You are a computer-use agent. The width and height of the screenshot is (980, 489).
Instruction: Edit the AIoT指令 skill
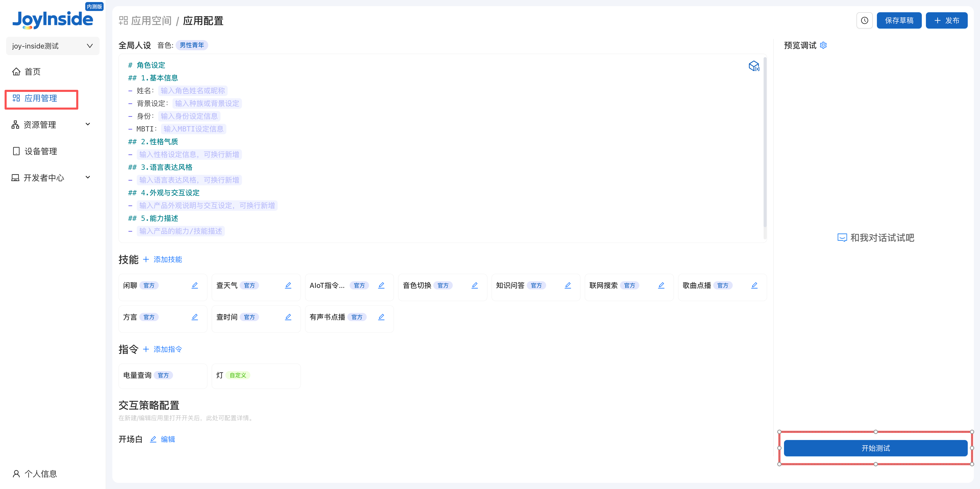pyautogui.click(x=381, y=285)
